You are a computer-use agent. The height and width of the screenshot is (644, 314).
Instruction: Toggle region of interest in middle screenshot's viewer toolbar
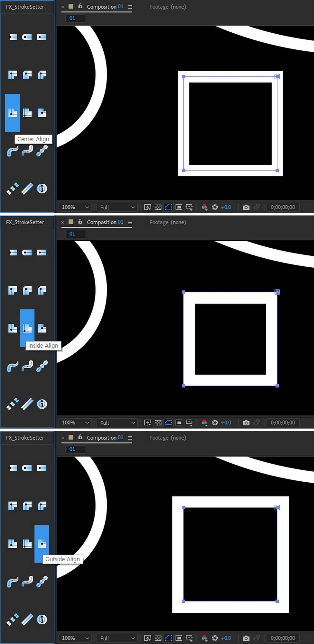179,423
